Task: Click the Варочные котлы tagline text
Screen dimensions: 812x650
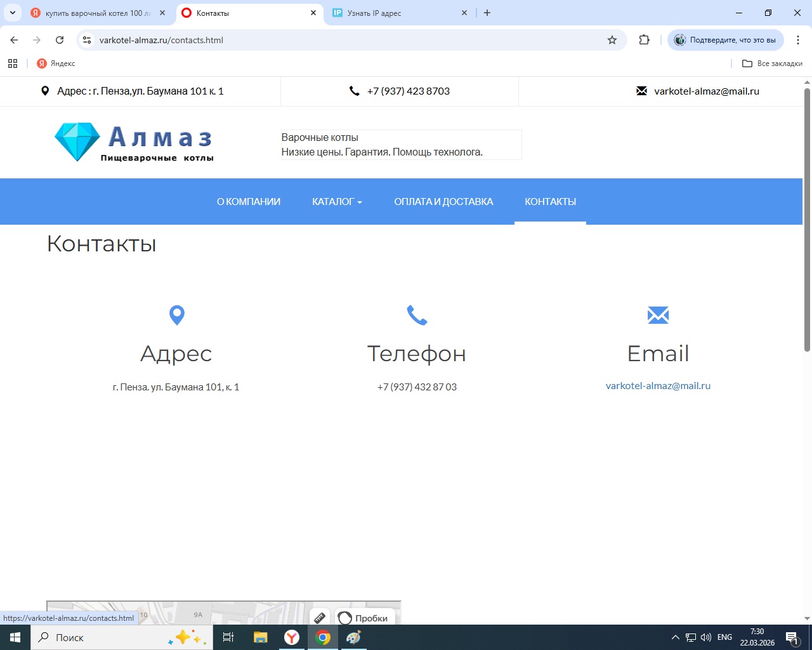Action: click(x=320, y=138)
